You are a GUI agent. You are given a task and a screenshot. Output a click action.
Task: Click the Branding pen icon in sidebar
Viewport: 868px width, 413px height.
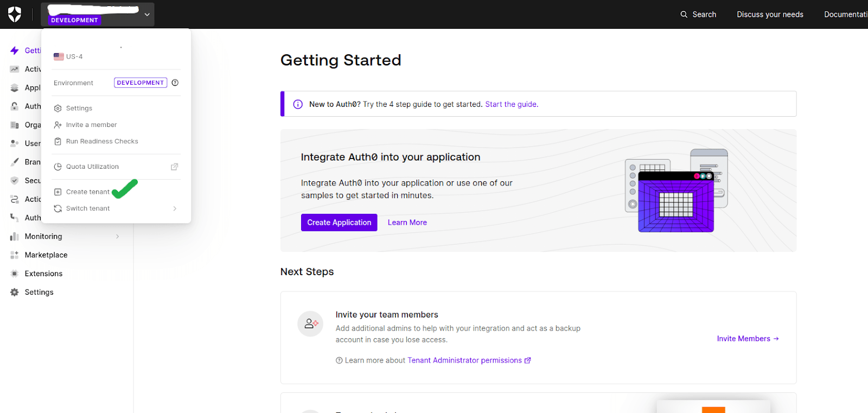[15, 162]
